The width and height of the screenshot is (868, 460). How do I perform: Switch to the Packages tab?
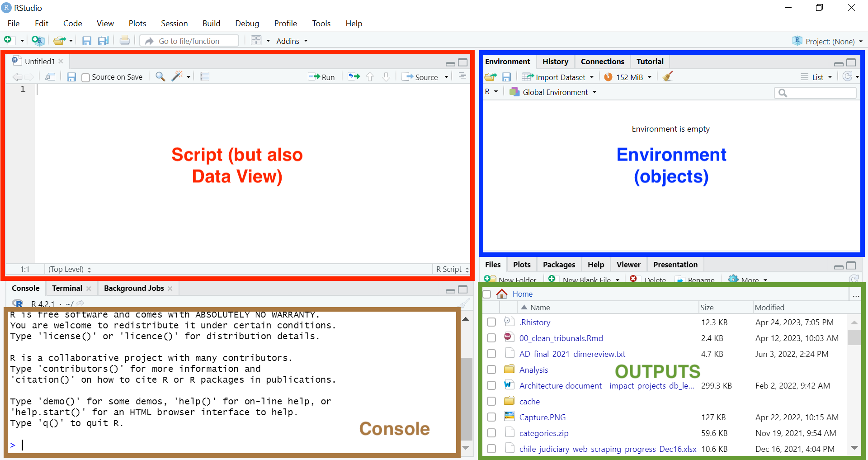[559, 265]
